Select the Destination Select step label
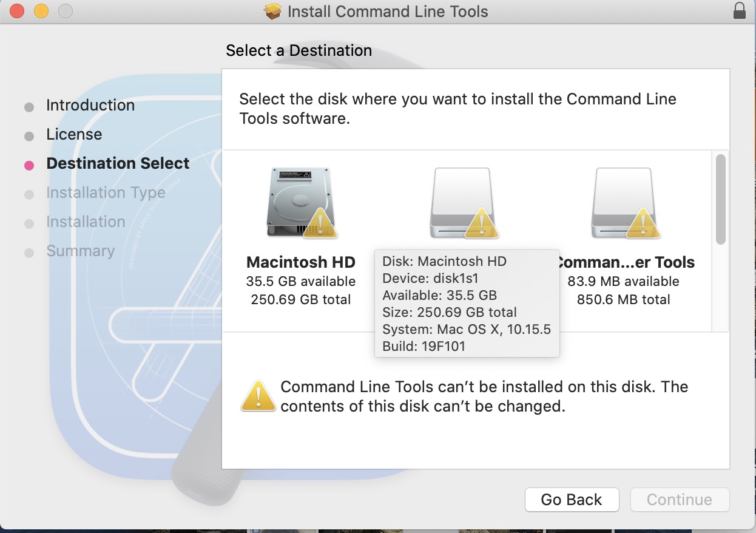Screen dimensions: 756x533 click(118, 164)
